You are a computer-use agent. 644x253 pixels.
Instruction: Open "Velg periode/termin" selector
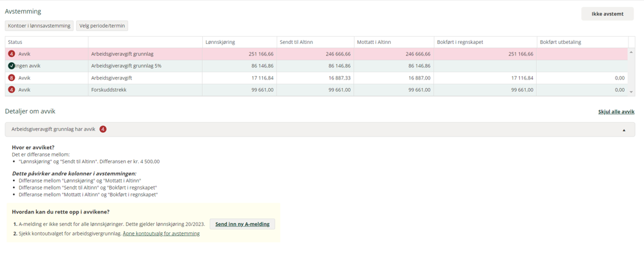click(x=102, y=26)
